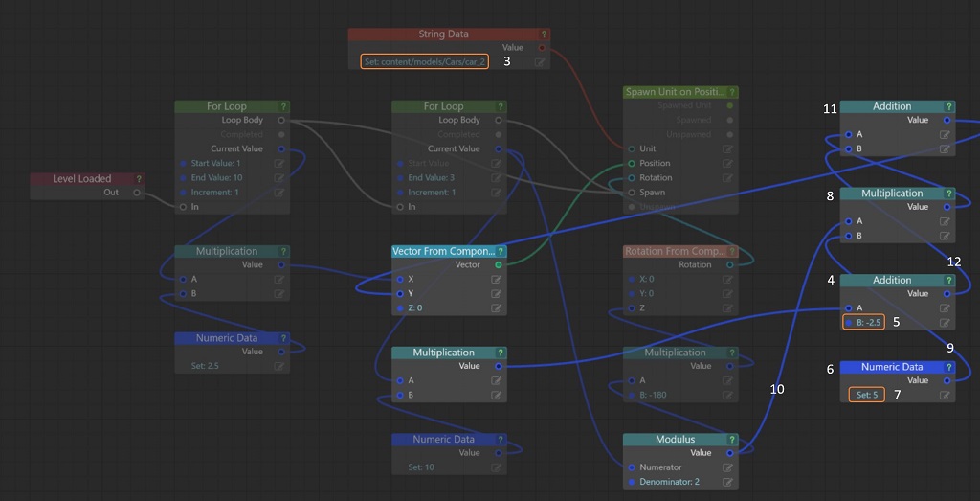Click edit icon next to Set: 5

coord(946,395)
